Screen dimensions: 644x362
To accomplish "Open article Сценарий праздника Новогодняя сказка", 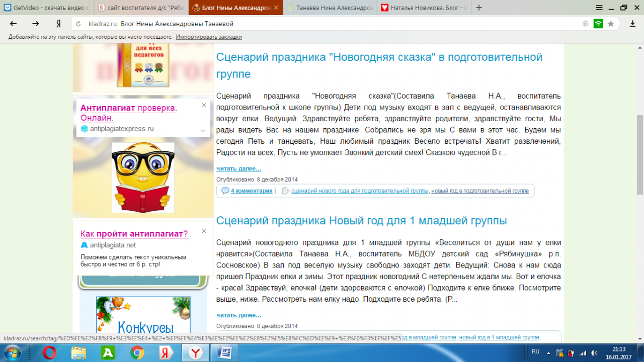I will [x=379, y=65].
